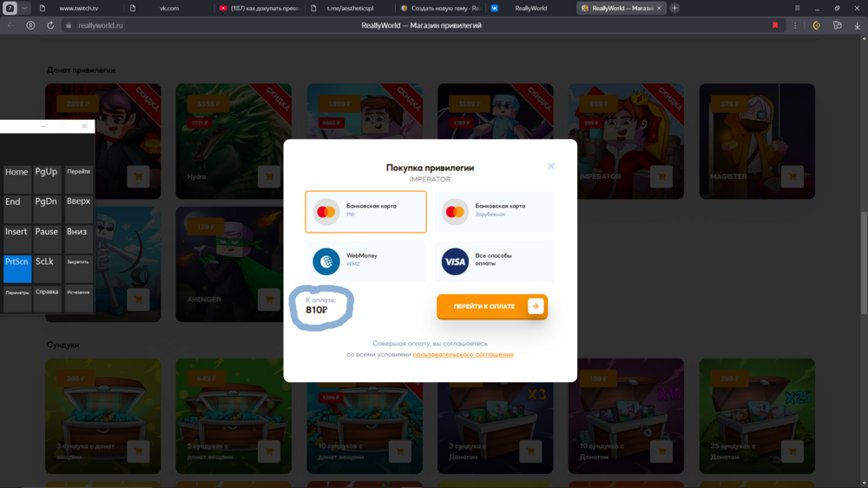The height and width of the screenshot is (488, 868).
Task: Click the End key on on-screen keyboard
Action: 16,208
